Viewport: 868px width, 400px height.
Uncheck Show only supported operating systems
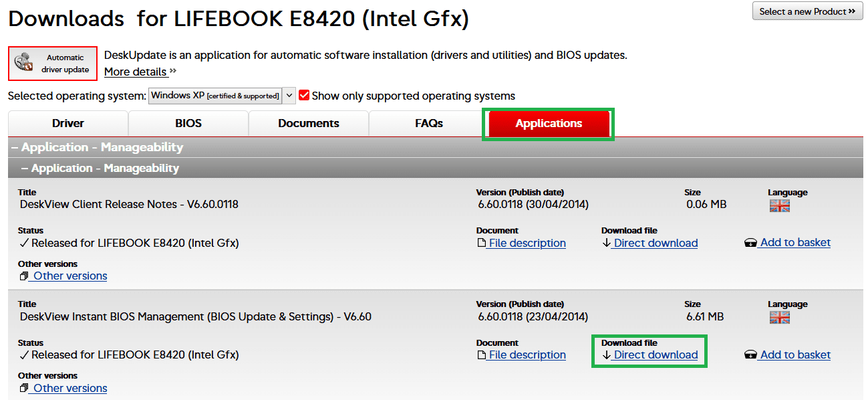click(x=304, y=96)
